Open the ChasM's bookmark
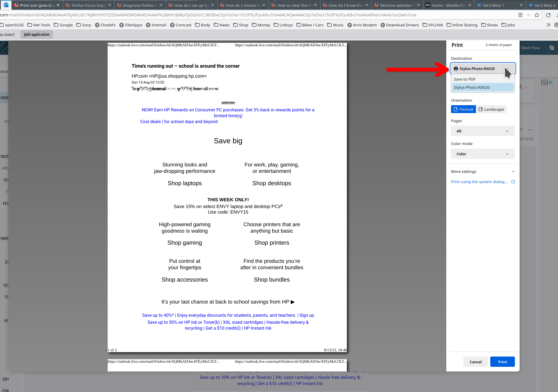The width and height of the screenshot is (558, 392). (105, 25)
